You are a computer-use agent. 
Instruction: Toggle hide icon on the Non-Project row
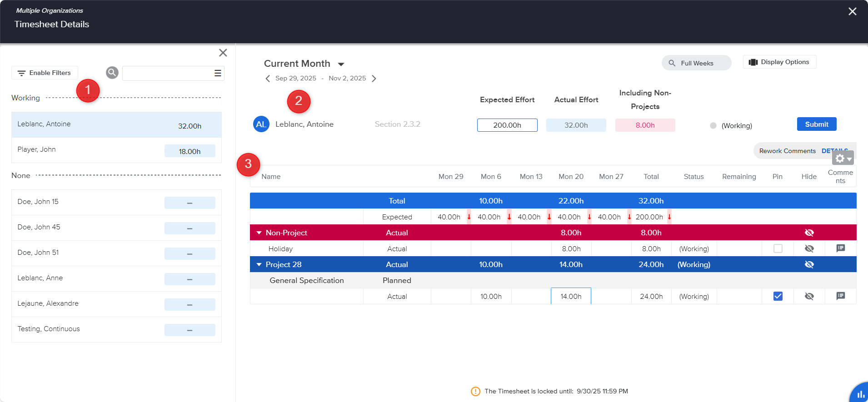coord(809,233)
